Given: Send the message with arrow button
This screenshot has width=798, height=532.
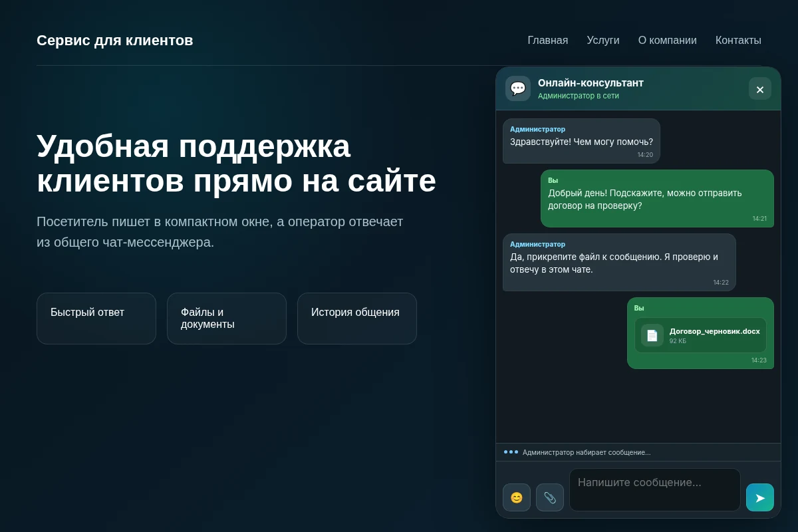Looking at the screenshot, I should 760,497.
